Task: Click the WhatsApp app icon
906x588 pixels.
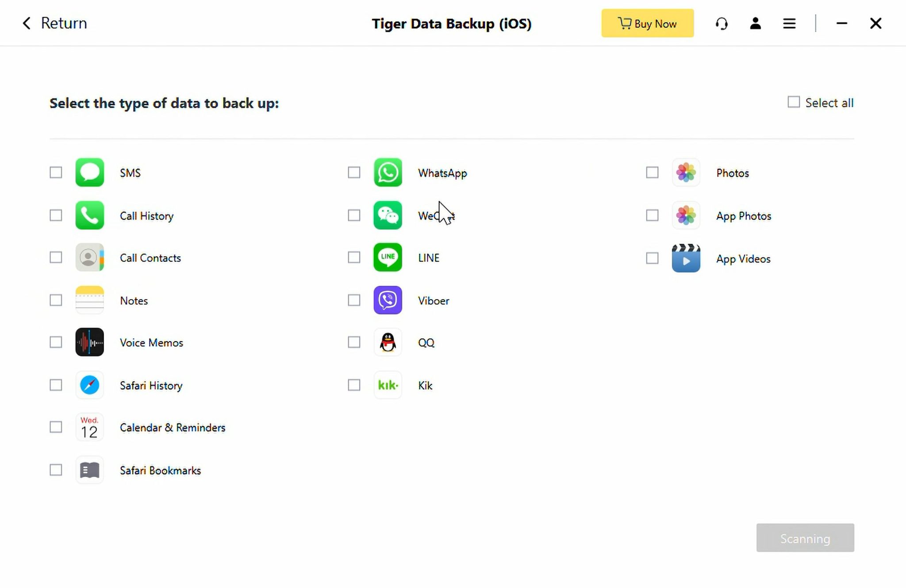Action: 388,173
